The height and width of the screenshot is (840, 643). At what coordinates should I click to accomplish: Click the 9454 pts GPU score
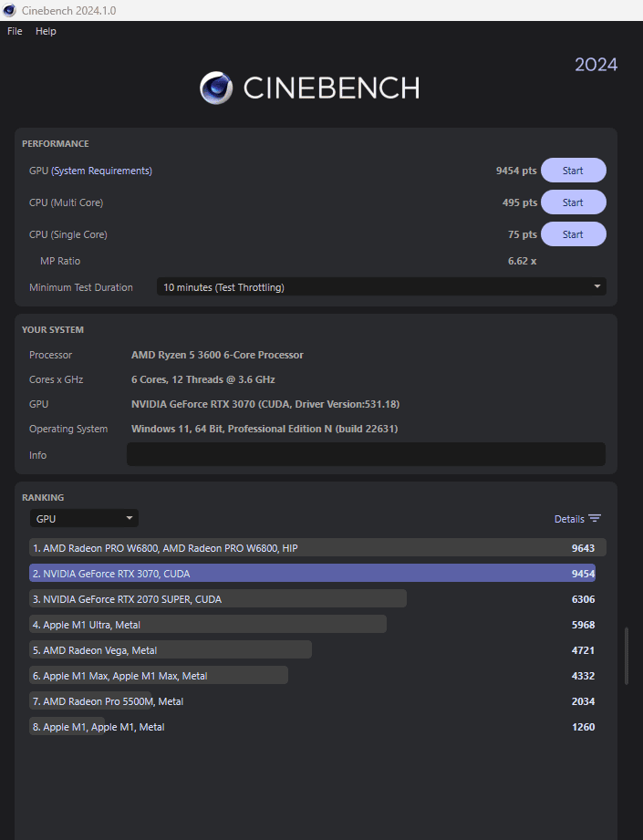point(516,171)
